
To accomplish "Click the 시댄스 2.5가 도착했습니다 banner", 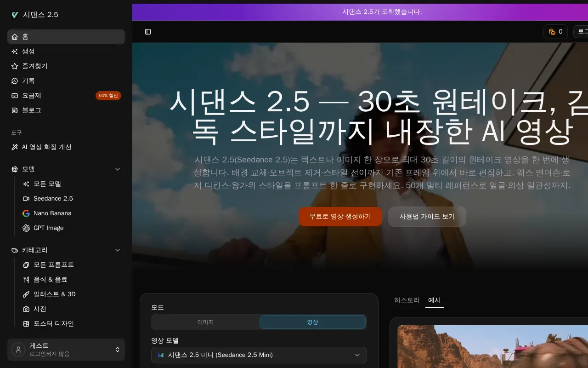I will (360, 12).
